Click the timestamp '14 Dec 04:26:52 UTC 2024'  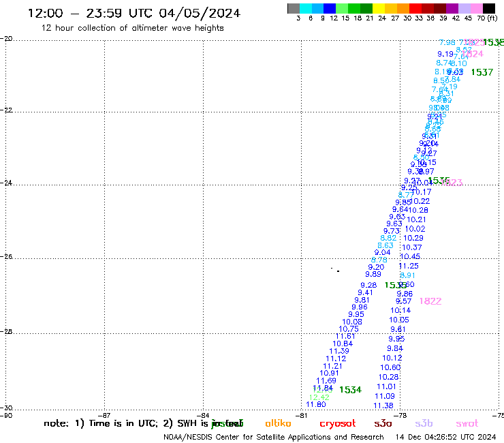tap(446, 437)
